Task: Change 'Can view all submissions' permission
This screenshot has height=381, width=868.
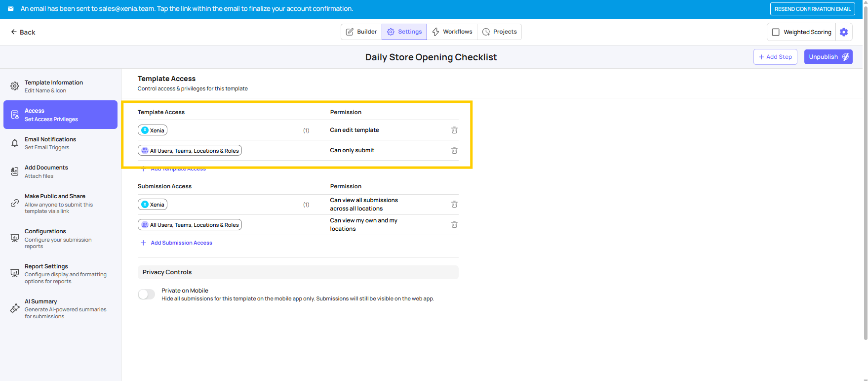Action: click(364, 205)
